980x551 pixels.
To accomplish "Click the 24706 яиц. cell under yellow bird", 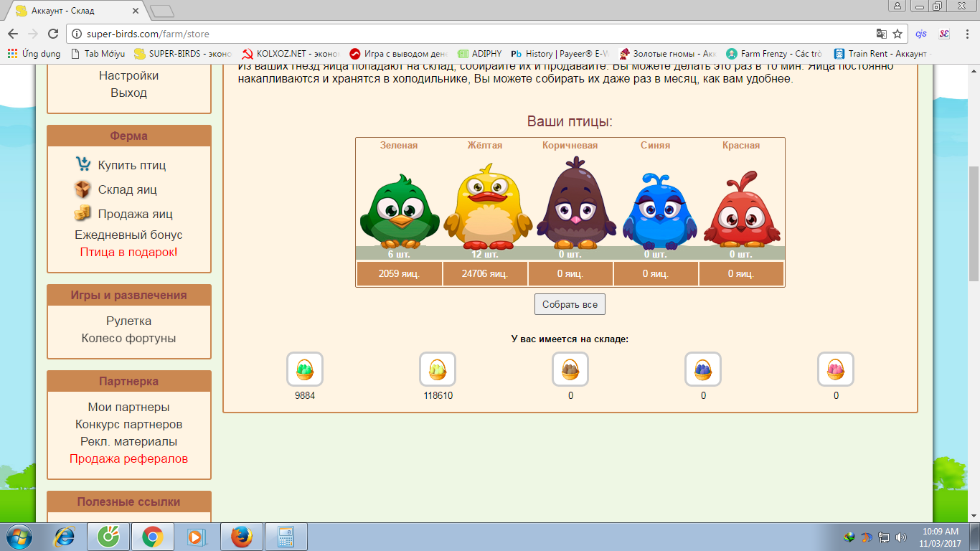I will click(x=485, y=273).
